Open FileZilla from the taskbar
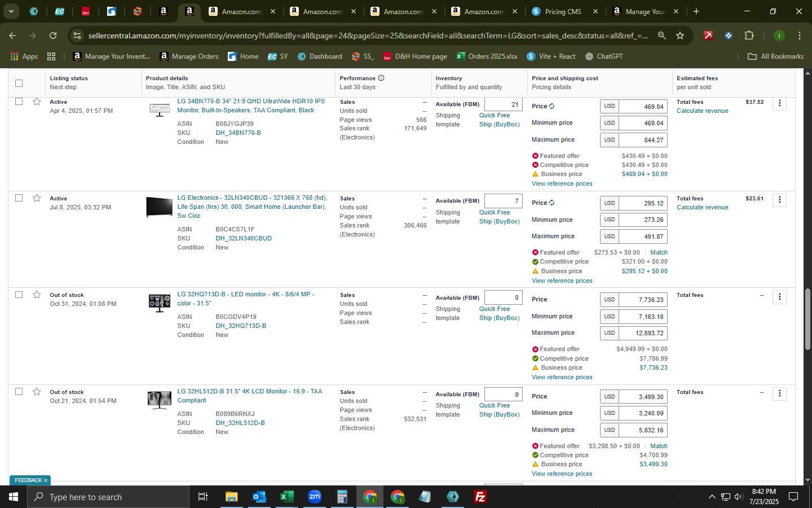 [x=480, y=497]
